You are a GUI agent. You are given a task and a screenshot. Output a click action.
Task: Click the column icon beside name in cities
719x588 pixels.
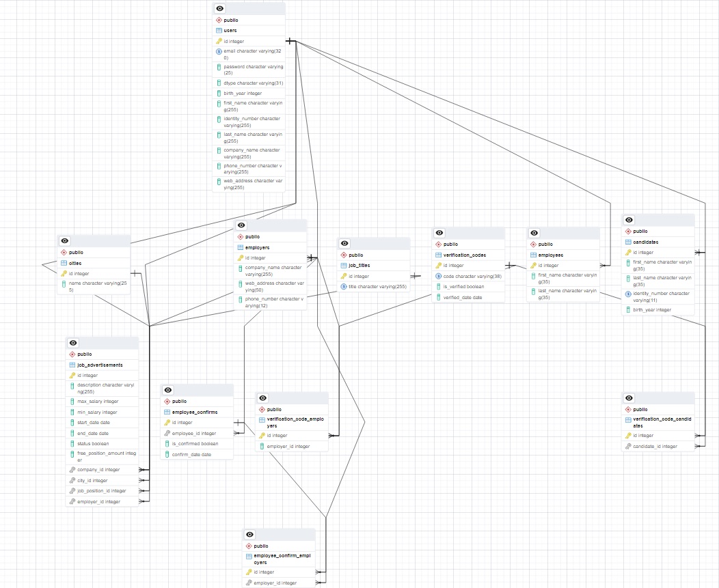64,283
